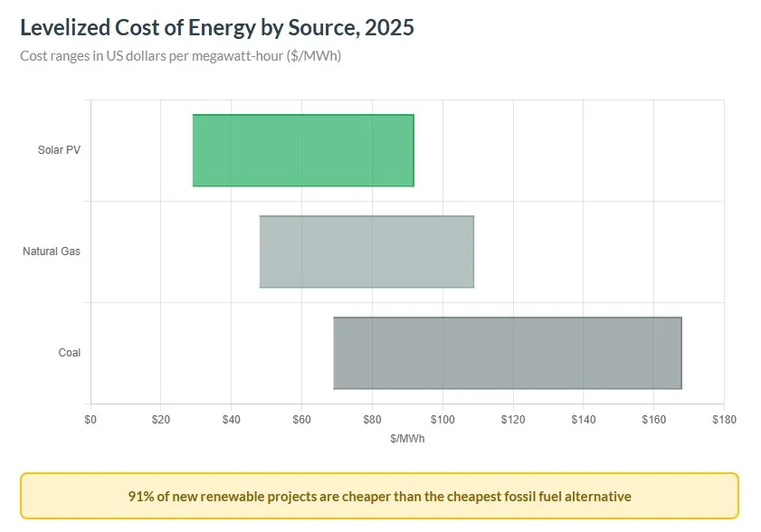The height and width of the screenshot is (532, 761).
Task: Click the subtitle 'Cost ranges in US dollars per megawatt-hour'
Action: click(181, 56)
